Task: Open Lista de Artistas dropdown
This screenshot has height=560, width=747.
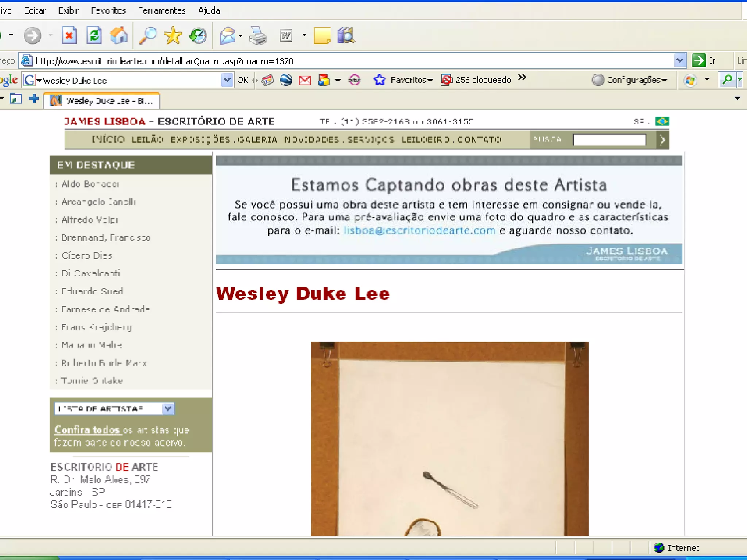Action: (168, 409)
